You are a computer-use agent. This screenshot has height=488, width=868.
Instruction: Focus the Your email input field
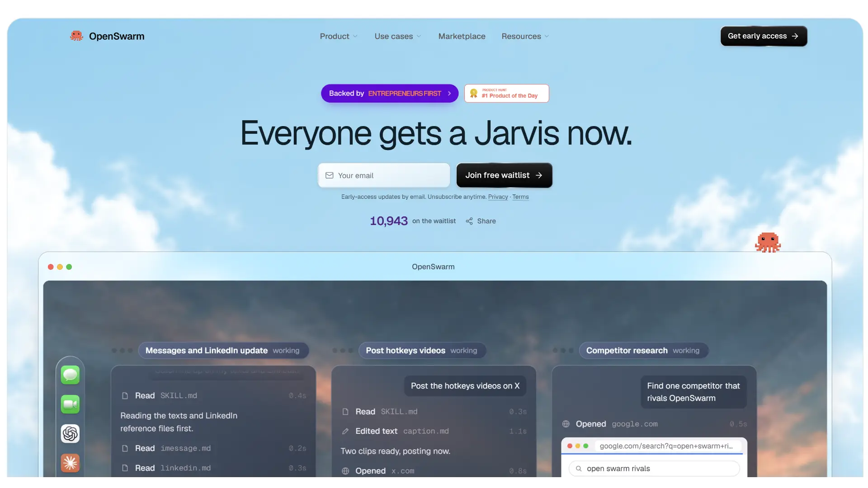pos(384,175)
